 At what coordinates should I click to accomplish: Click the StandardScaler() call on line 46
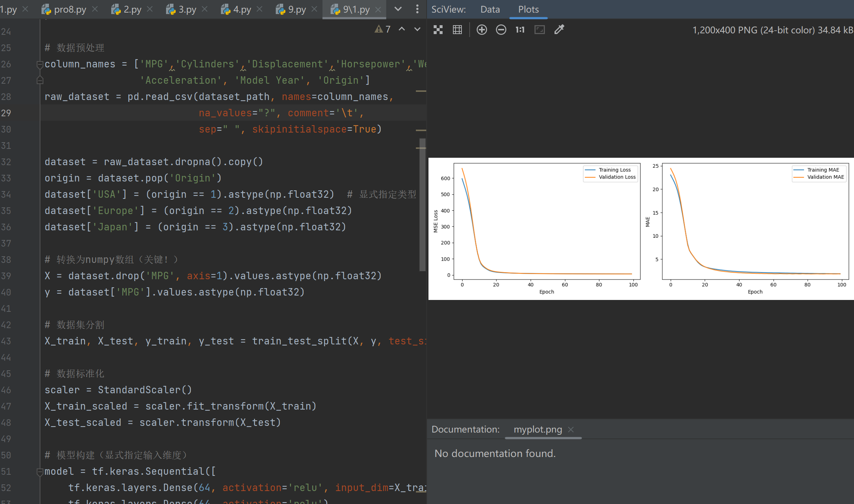145,390
